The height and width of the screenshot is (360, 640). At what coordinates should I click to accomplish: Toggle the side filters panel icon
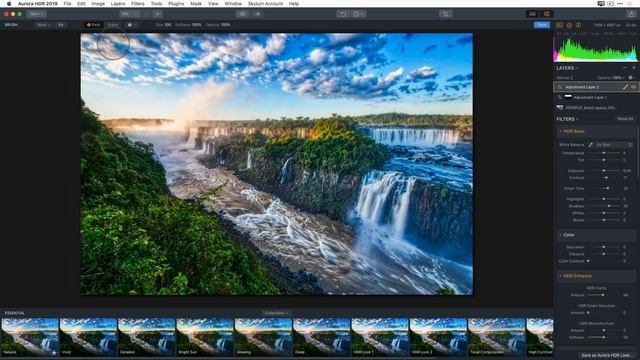[547, 14]
